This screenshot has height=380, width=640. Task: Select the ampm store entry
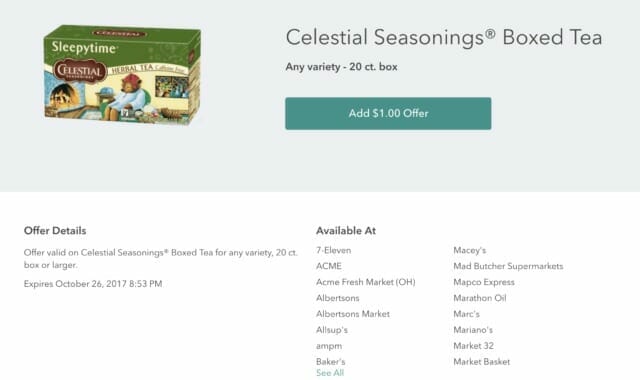(329, 346)
